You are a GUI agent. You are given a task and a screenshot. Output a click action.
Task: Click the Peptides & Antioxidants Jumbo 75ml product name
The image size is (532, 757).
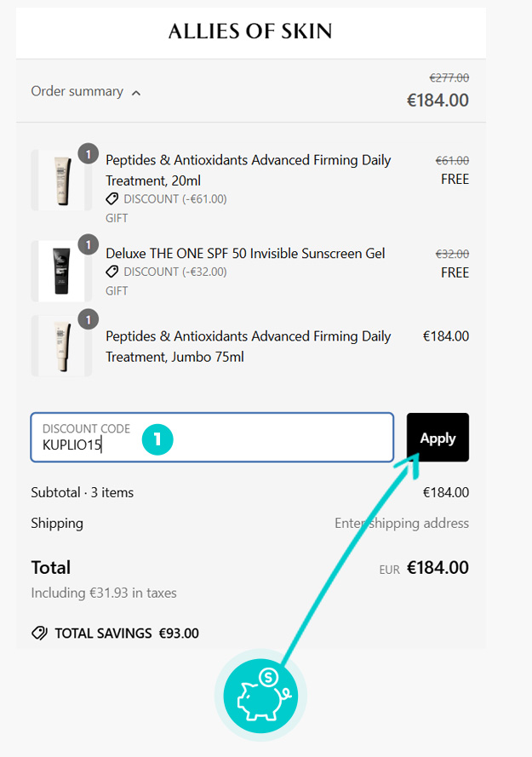pos(249,347)
